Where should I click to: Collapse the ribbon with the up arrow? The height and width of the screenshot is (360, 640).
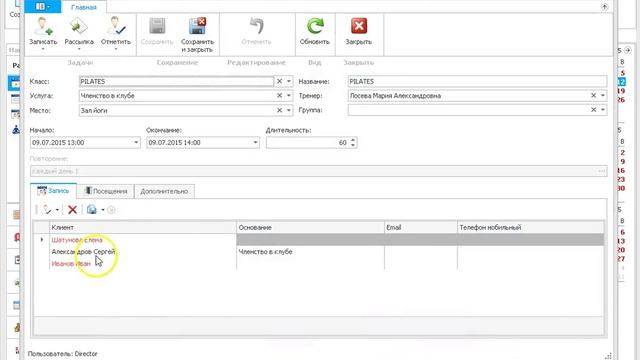click(604, 7)
